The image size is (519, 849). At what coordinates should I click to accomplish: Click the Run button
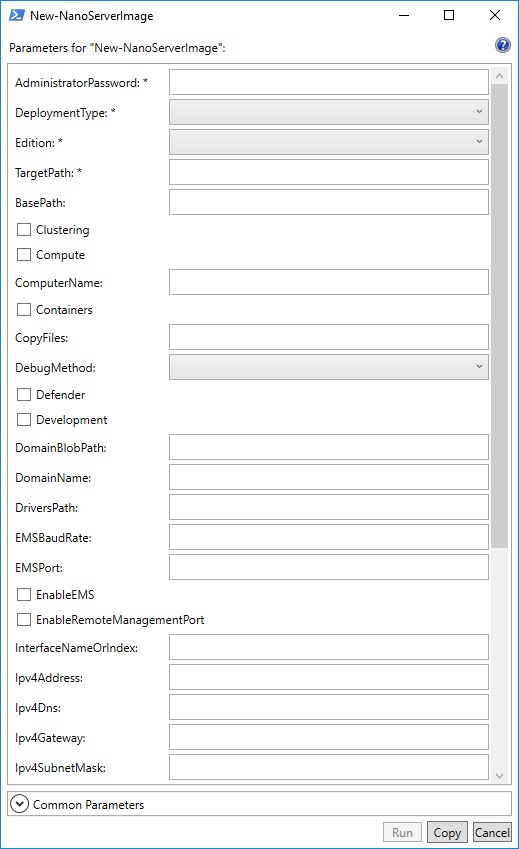point(402,833)
